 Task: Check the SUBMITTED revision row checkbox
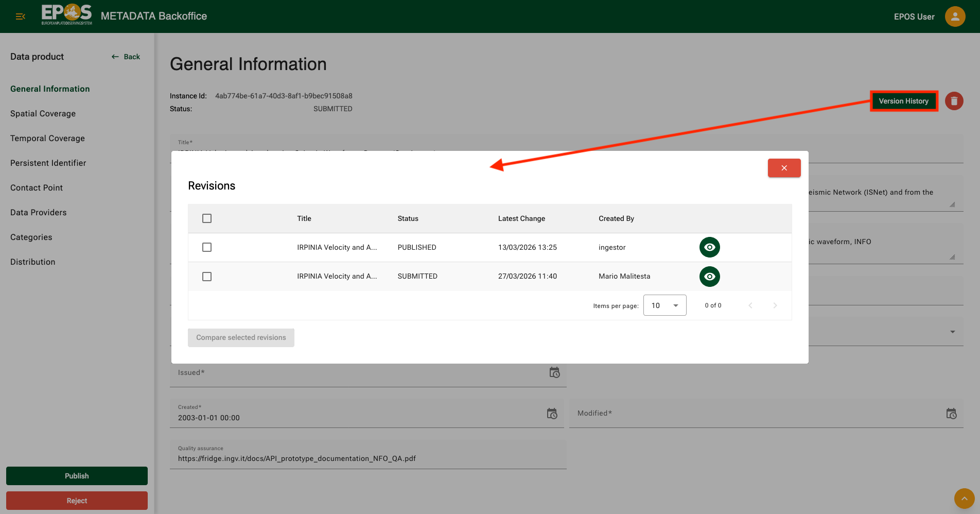207,277
